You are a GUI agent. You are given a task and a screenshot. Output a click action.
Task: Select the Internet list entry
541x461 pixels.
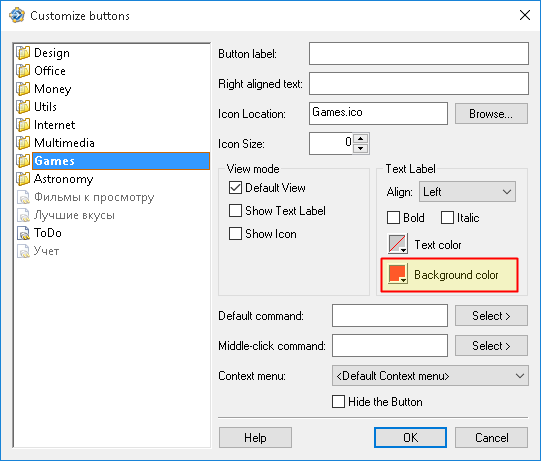coord(54,125)
